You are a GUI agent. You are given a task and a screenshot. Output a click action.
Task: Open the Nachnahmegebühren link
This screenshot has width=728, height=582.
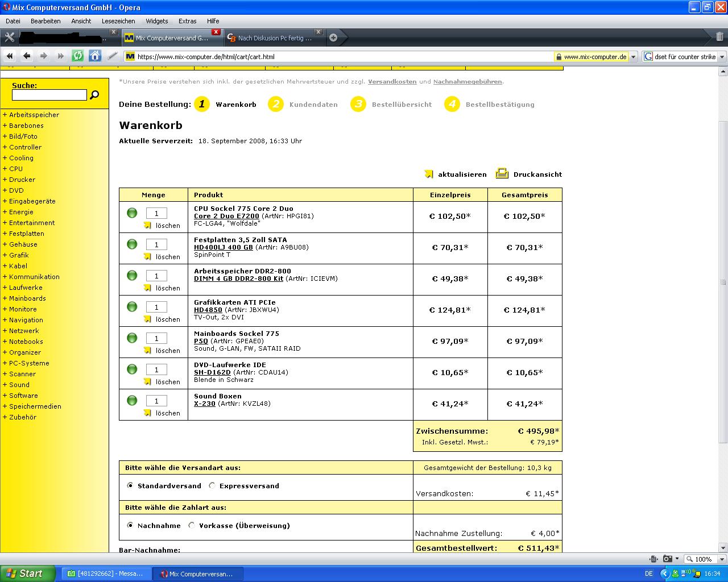[468, 81]
